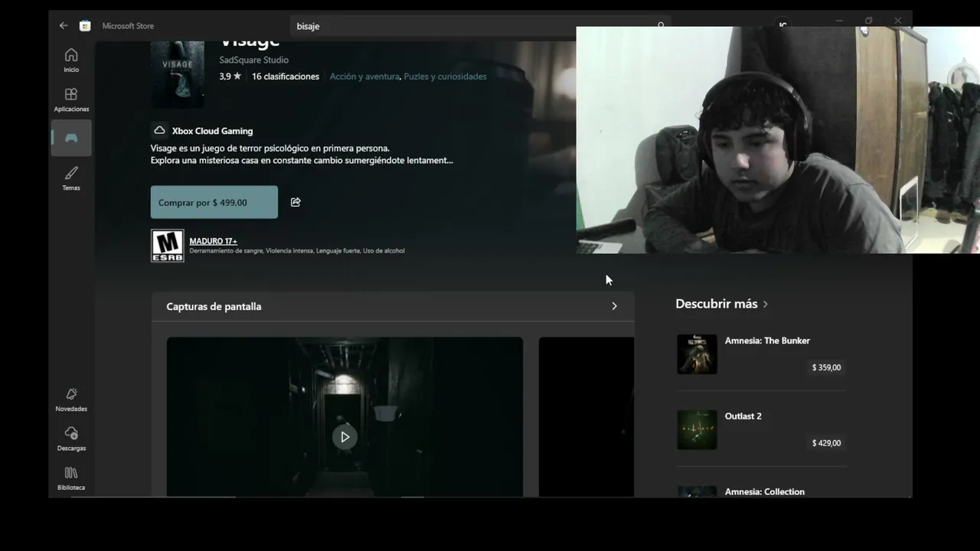
Task: Expand the Descubrir más section arrow
Action: [x=765, y=304]
